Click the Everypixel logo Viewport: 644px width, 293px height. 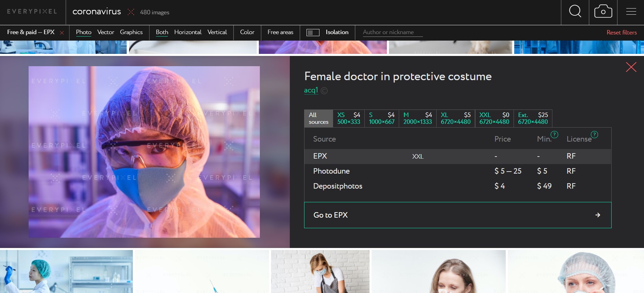[x=32, y=12]
